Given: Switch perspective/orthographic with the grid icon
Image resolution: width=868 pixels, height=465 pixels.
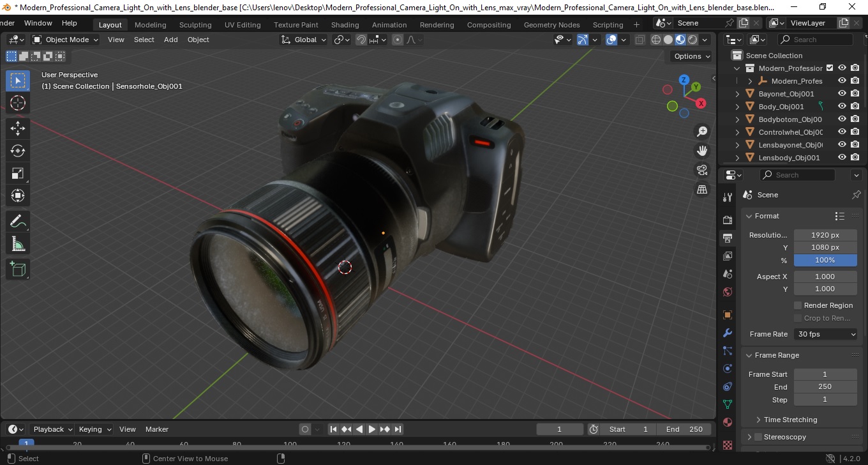Looking at the screenshot, I should (702, 189).
